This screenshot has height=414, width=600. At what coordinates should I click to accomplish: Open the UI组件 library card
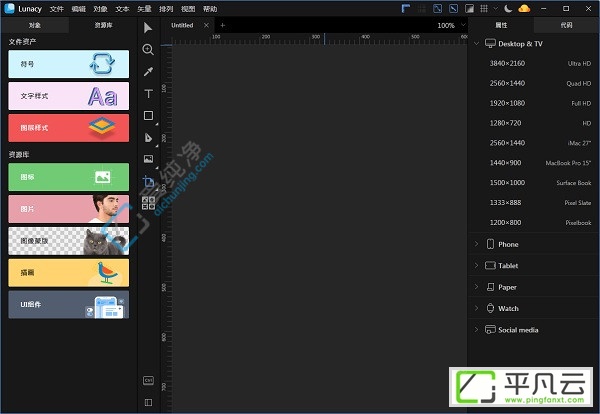pyautogui.click(x=68, y=305)
